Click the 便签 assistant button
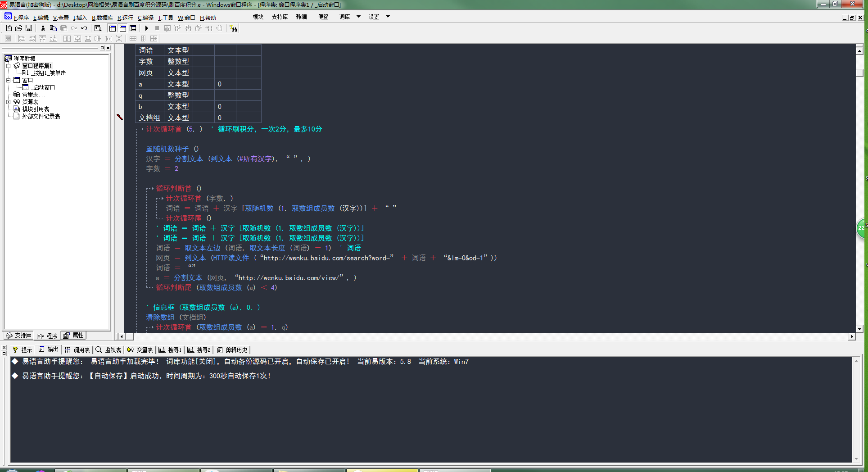The width and height of the screenshot is (868, 472). [323, 17]
